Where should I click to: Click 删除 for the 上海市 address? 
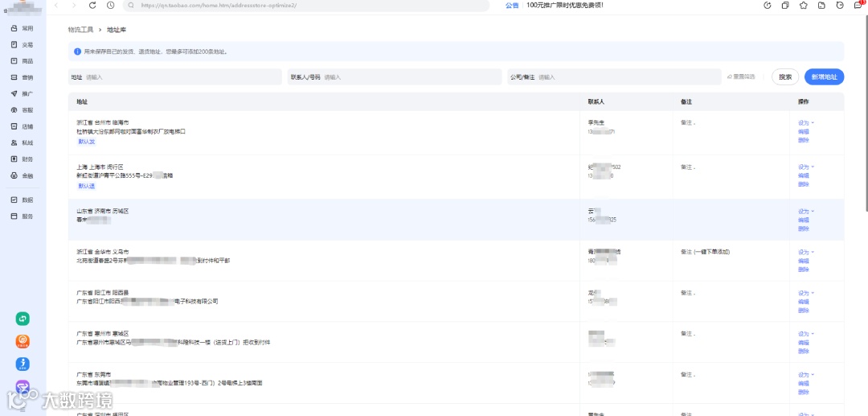pyautogui.click(x=803, y=184)
